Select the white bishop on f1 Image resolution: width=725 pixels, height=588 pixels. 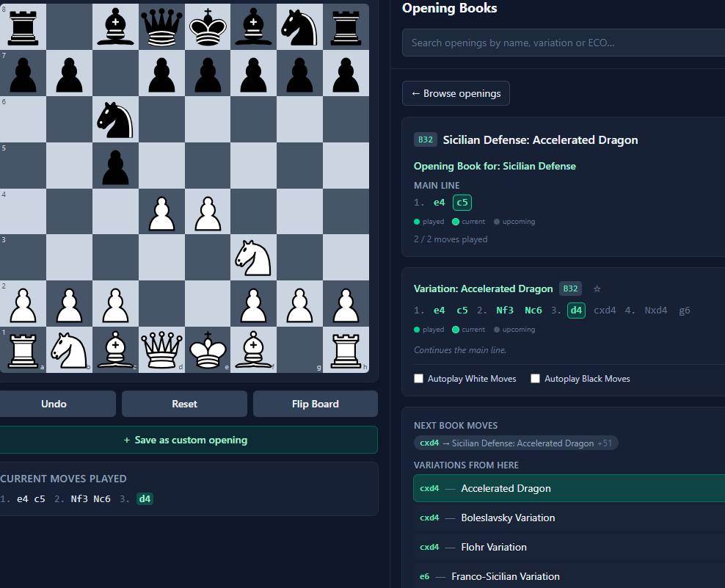pos(253,349)
